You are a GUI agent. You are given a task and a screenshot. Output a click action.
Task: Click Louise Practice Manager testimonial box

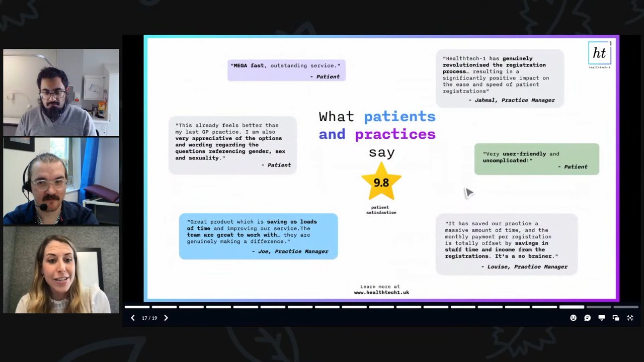pyautogui.click(x=507, y=244)
